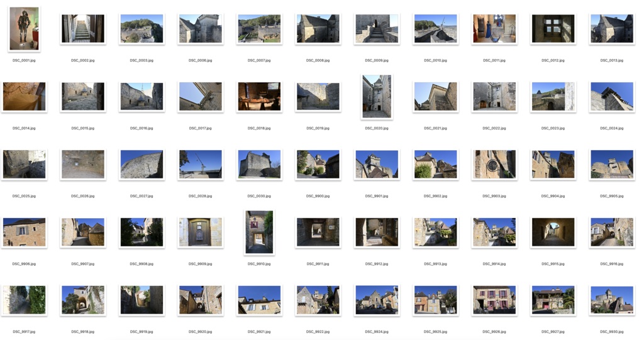Select thumbnail of DSC_0019.jpg
This screenshot has height=340, width=644.
[318, 97]
